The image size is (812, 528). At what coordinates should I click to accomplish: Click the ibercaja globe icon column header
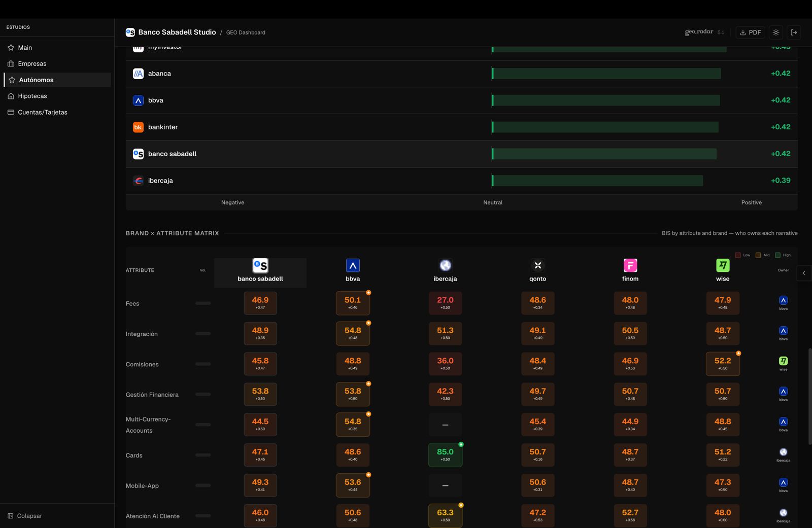[445, 265]
